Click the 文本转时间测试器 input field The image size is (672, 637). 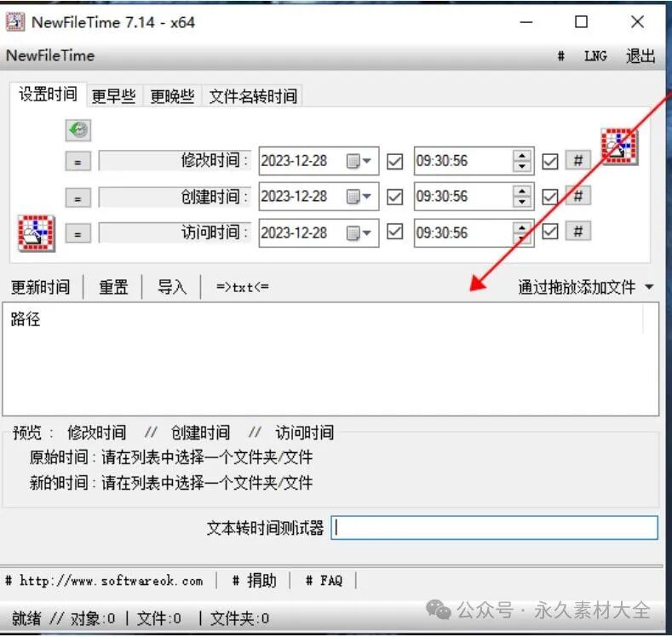[x=494, y=528]
